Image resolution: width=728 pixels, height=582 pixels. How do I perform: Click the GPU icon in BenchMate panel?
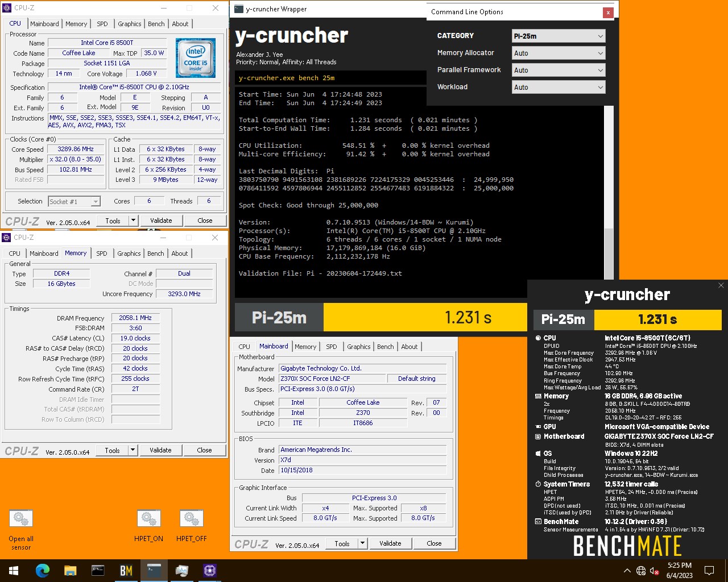538,427
